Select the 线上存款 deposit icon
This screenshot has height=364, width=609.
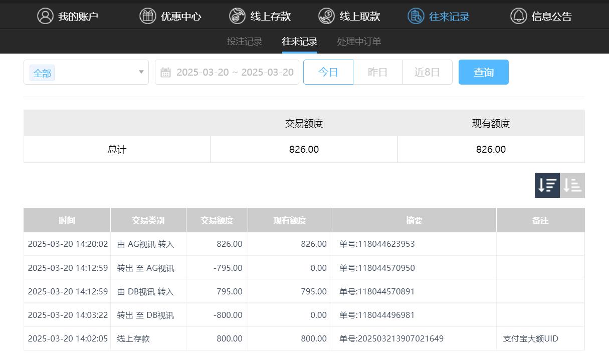(x=237, y=16)
